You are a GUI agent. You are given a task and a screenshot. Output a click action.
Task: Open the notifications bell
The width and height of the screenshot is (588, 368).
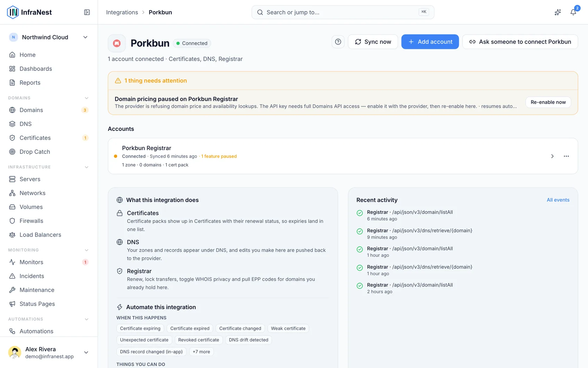point(573,12)
